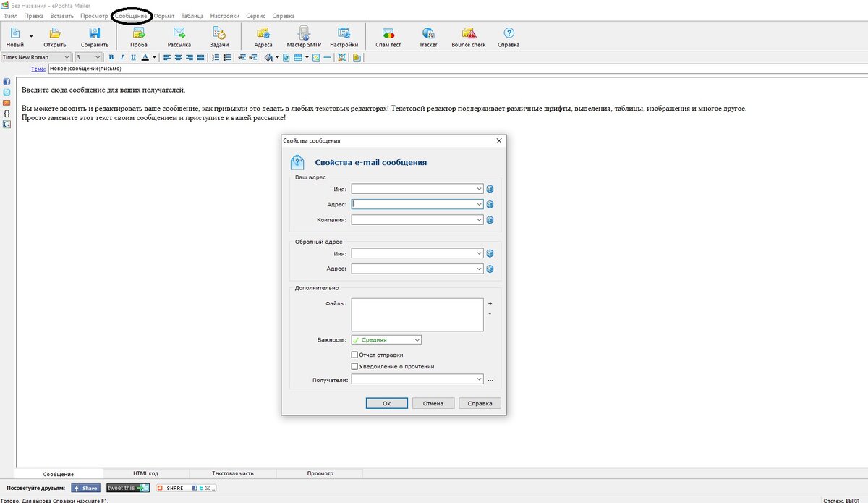This screenshot has height=503, width=868.
Task: Toggle underline formatting
Action: pyautogui.click(x=133, y=57)
